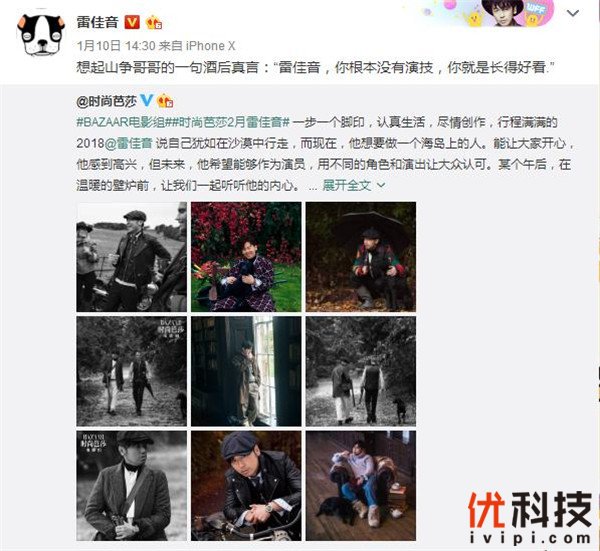View the library window photo
The width and height of the screenshot is (600, 551).
(246, 371)
